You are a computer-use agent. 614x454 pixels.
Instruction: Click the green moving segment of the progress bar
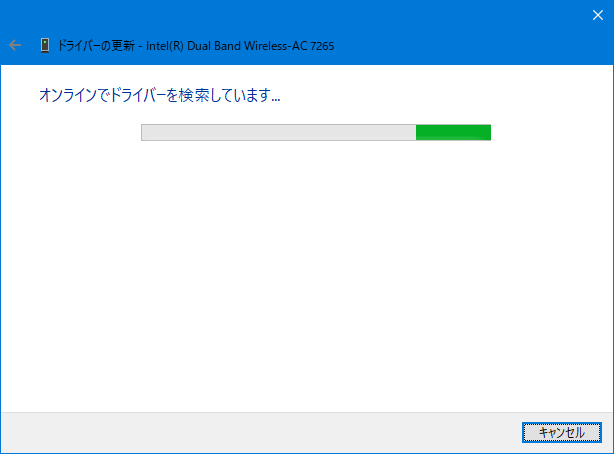[x=453, y=132]
